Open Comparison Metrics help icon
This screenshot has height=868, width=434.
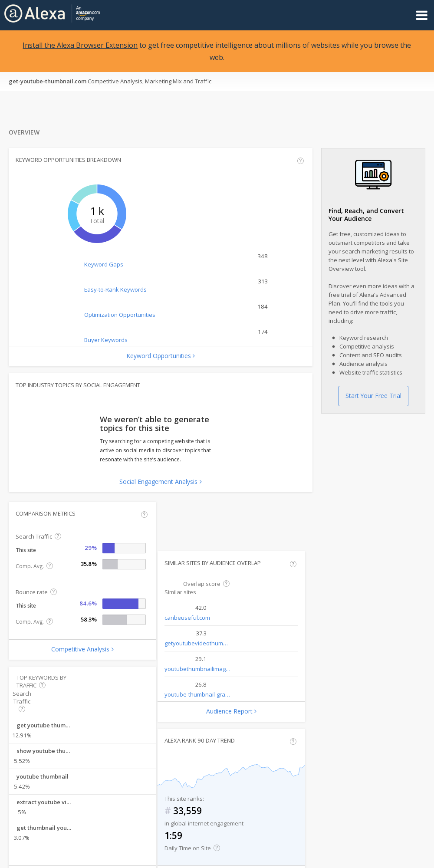[x=145, y=514]
